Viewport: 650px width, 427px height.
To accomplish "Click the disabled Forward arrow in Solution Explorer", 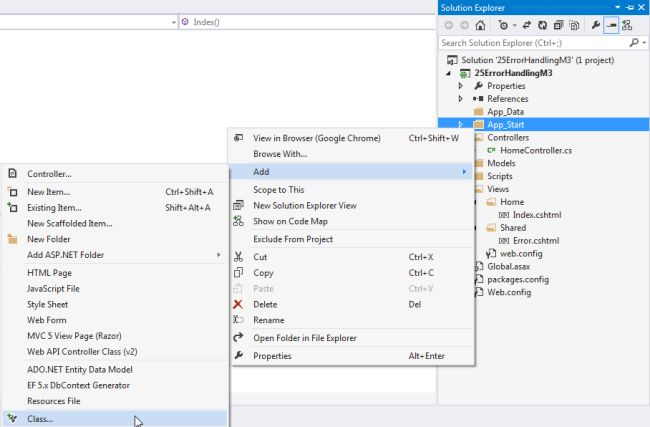I will pyautogui.click(x=464, y=25).
